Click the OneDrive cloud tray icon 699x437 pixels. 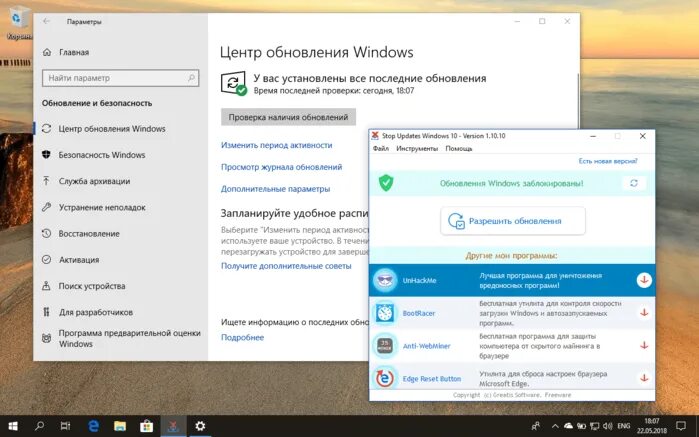coord(568,426)
